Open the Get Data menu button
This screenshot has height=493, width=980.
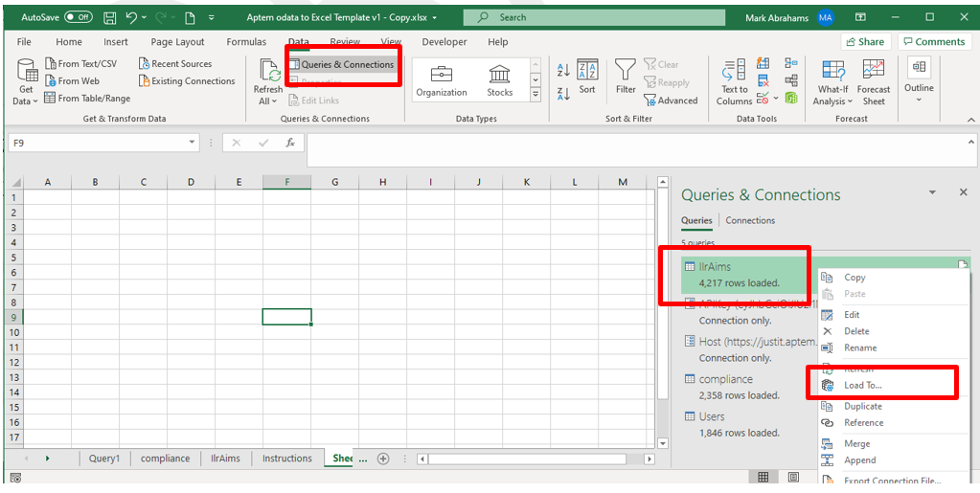[x=26, y=82]
